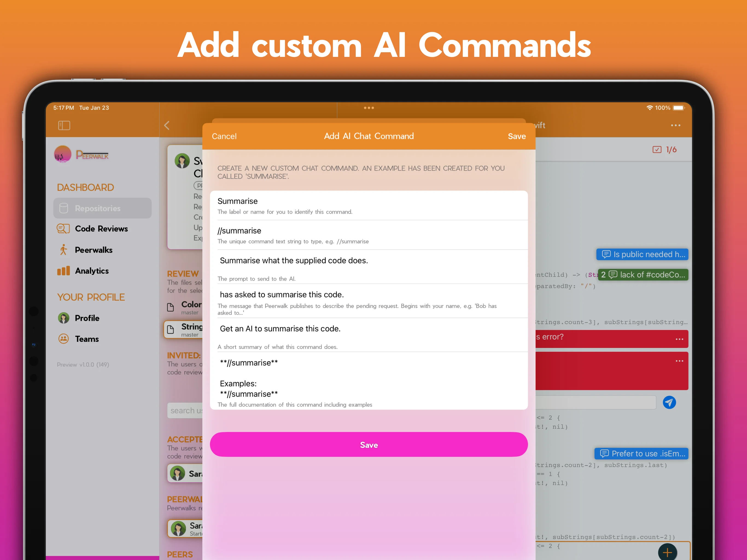This screenshot has width=747, height=560.
Task: Tap the round plus add button
Action: coord(668,552)
